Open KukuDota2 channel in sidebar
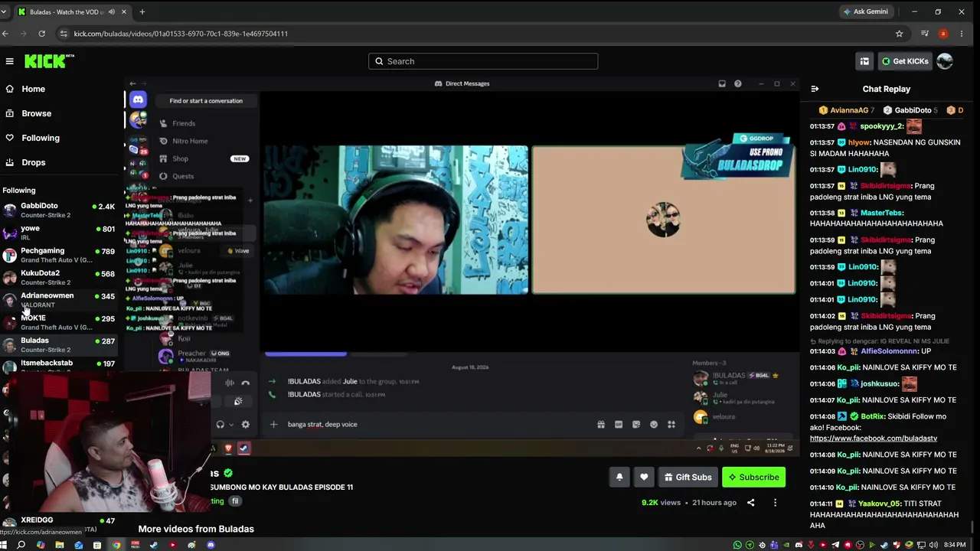The image size is (980, 551). 60,276
